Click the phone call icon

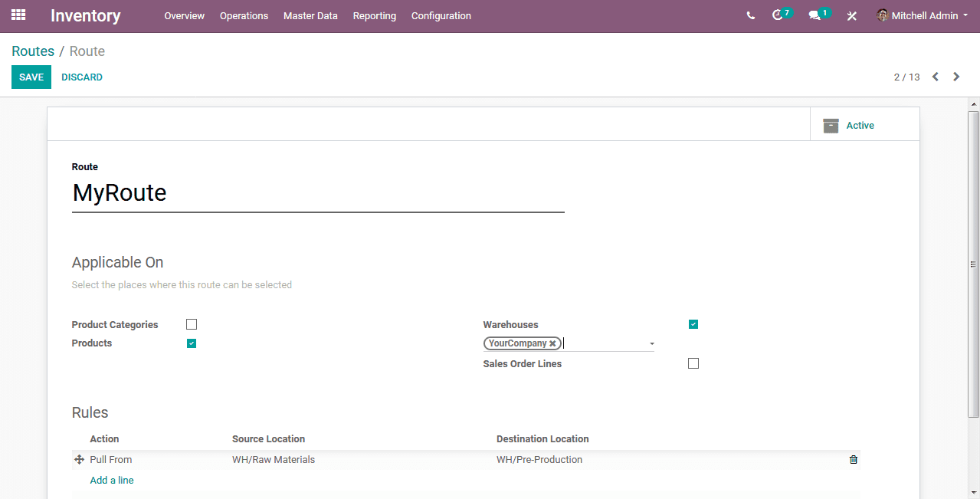[750, 15]
